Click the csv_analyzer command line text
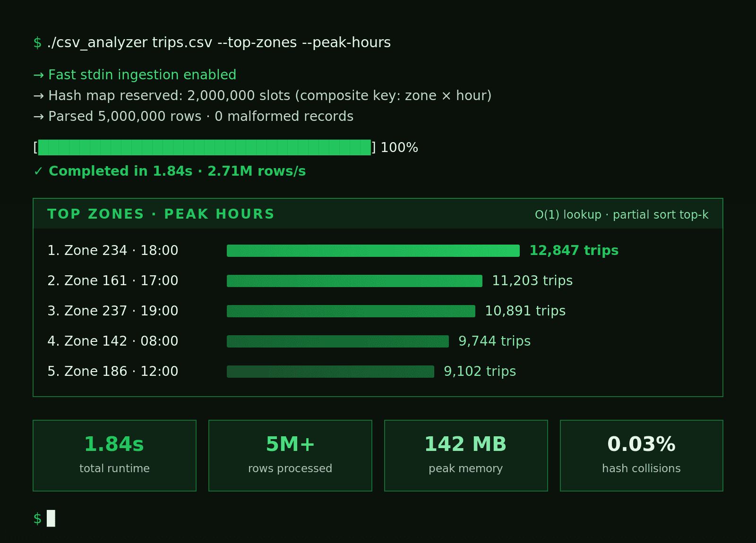 click(x=219, y=42)
